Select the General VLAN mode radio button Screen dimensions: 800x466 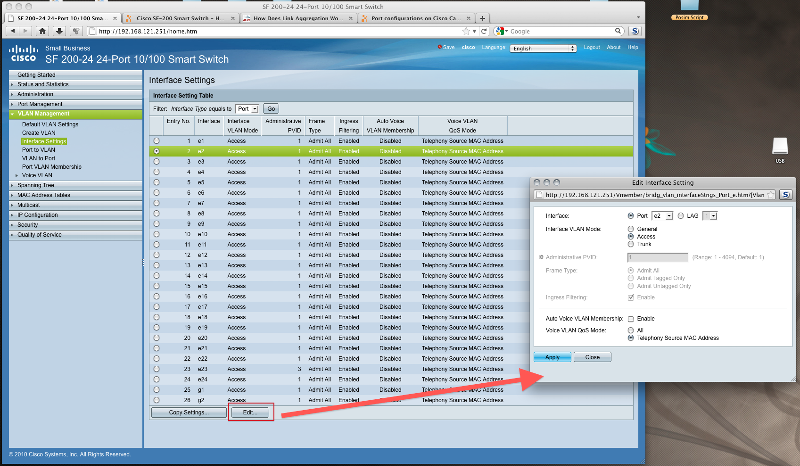pyautogui.click(x=628, y=228)
